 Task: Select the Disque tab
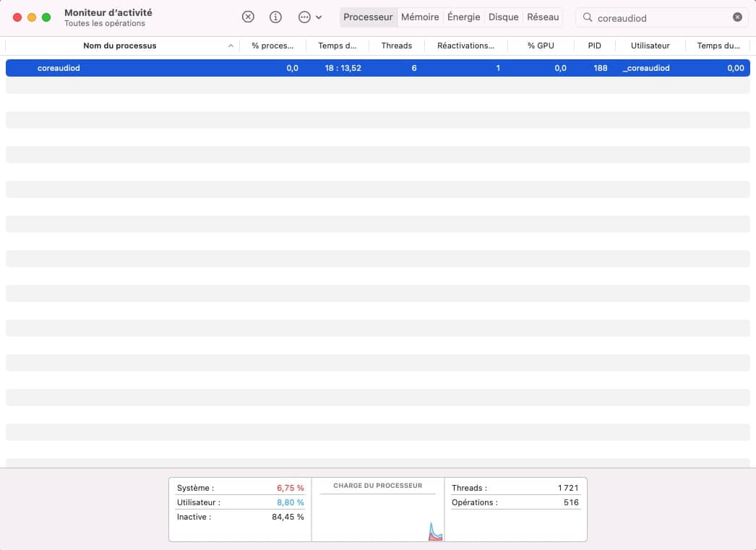click(503, 17)
